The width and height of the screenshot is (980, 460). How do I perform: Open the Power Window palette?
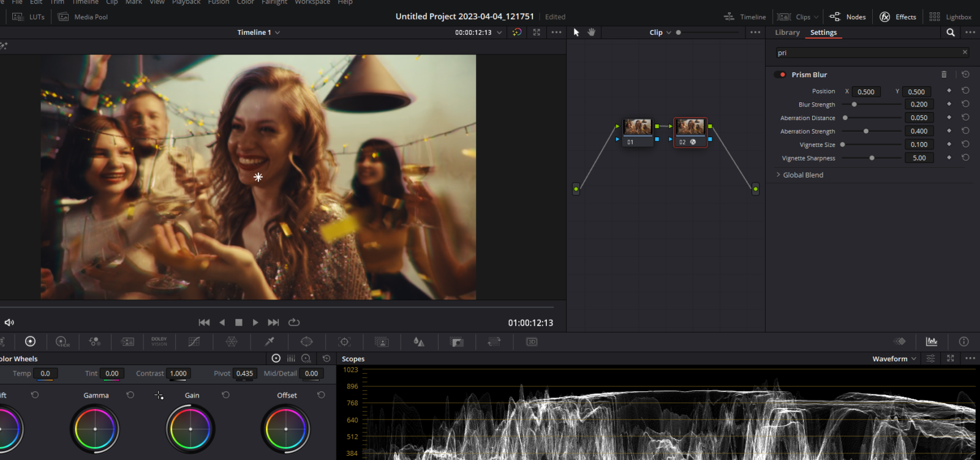point(306,342)
